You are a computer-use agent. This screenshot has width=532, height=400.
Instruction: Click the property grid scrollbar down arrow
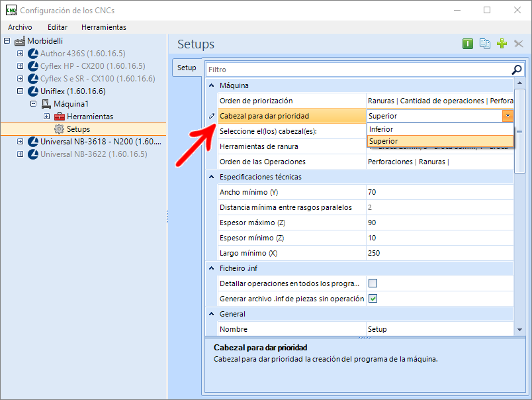click(519, 329)
